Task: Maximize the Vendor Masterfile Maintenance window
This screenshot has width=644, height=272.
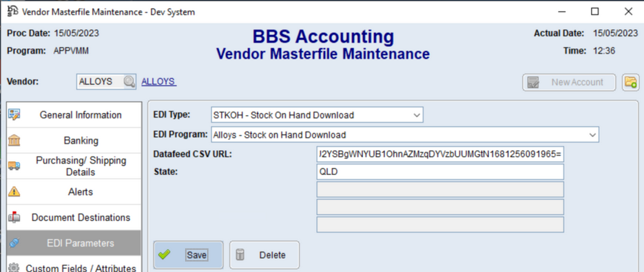Action: [594, 12]
